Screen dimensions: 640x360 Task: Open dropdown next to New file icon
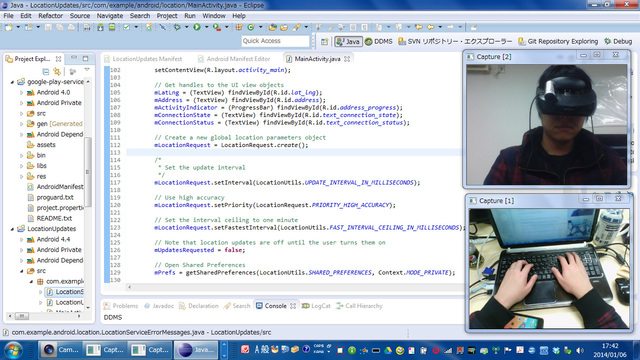pos(18,27)
